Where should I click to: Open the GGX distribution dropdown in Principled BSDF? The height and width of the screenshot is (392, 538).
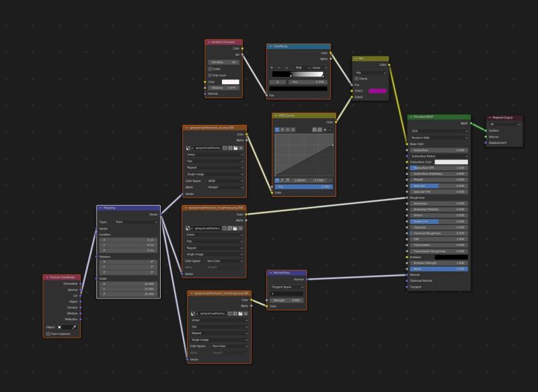point(439,131)
